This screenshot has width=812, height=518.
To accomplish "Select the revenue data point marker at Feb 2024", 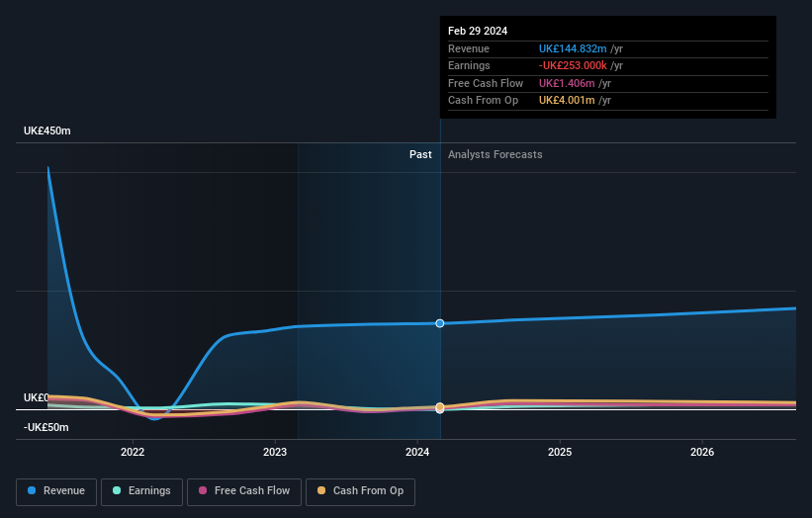I will 440,323.
